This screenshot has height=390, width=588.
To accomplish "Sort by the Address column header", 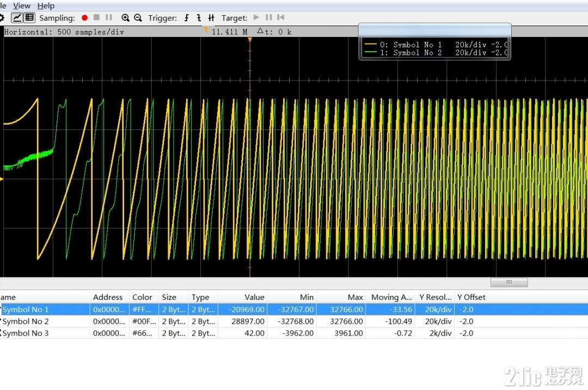I will (108, 297).
